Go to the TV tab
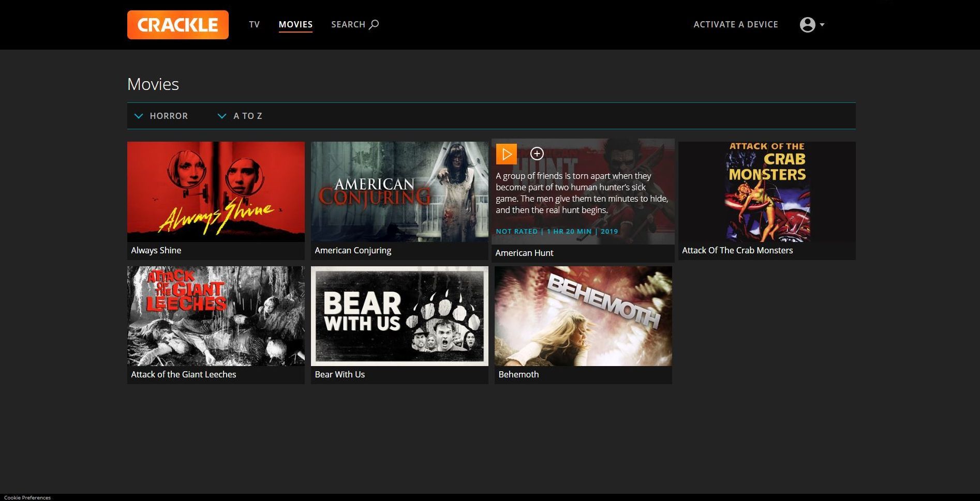 pyautogui.click(x=254, y=24)
